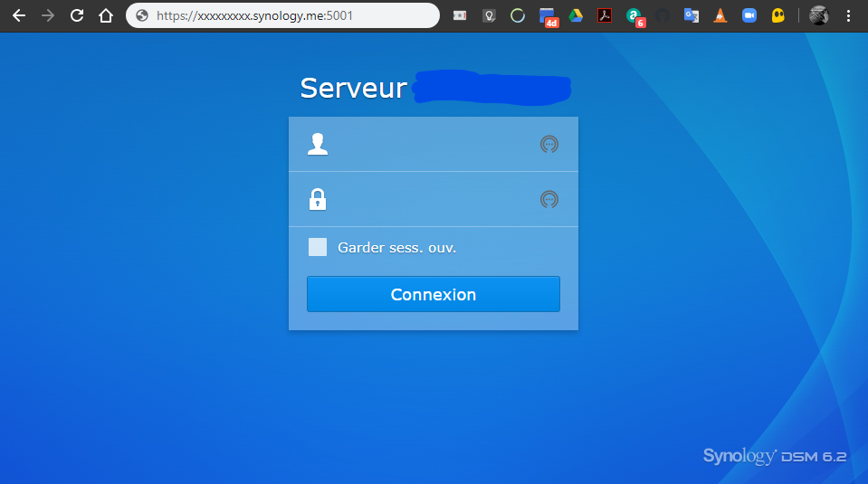Open the CyberGhost yellow ghost extension

[x=778, y=15]
